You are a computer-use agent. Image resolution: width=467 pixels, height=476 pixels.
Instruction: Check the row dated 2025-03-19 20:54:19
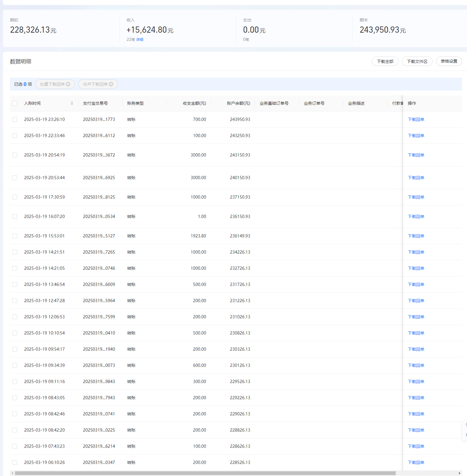click(15, 155)
